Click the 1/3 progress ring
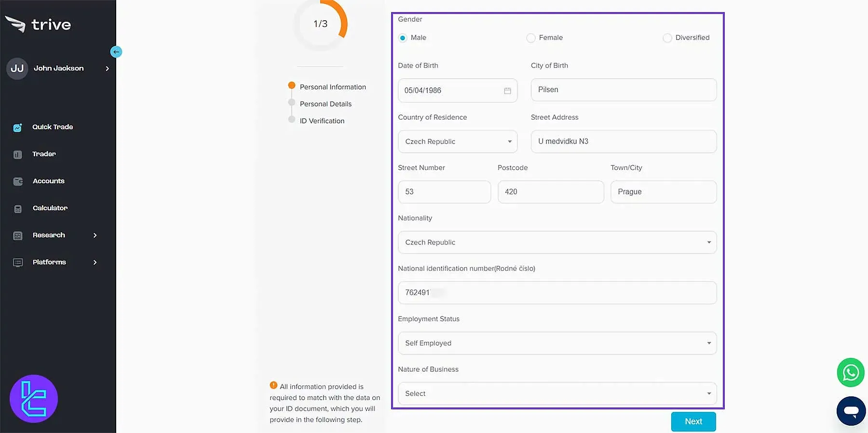Screen dimensions: 868x433 (x=320, y=24)
